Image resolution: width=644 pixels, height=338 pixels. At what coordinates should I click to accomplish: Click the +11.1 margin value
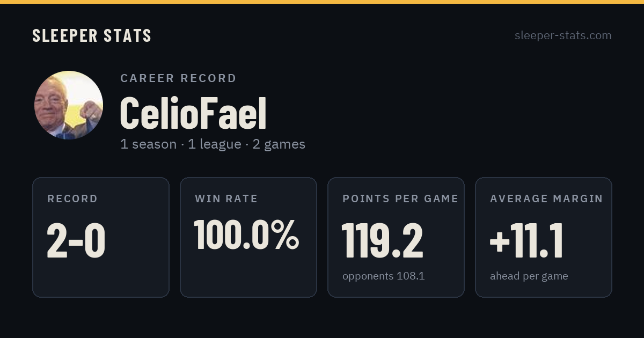[x=526, y=240]
